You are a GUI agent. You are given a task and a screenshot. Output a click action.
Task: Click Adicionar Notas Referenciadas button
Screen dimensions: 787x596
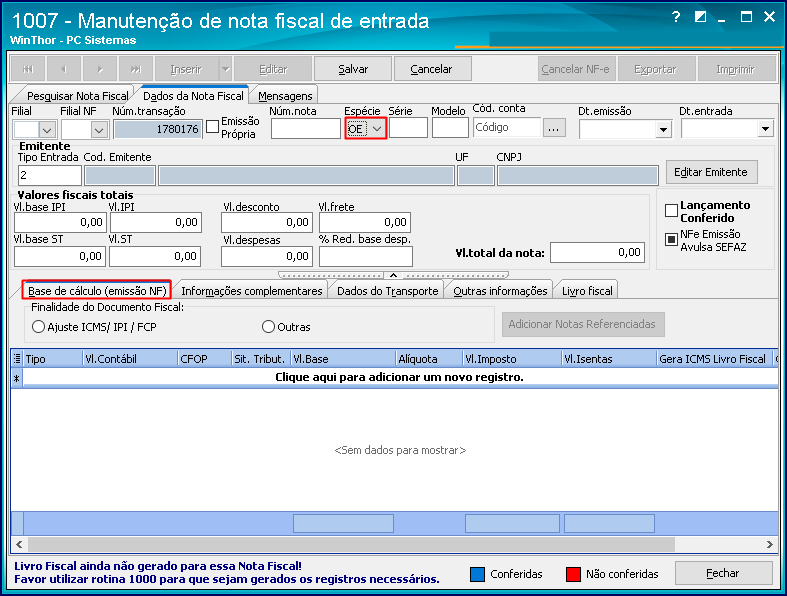pyautogui.click(x=583, y=324)
